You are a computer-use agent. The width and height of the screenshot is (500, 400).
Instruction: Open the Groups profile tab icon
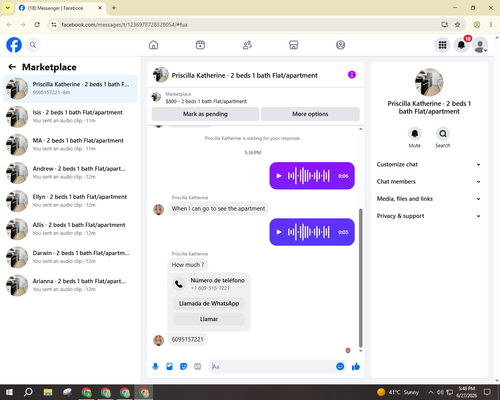(x=340, y=45)
